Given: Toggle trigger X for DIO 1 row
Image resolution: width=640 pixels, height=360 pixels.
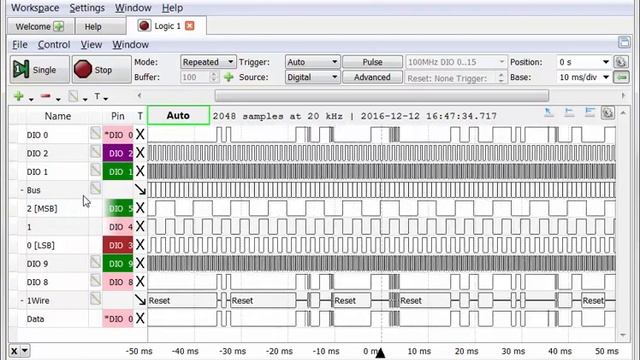Looking at the screenshot, I should [x=140, y=171].
